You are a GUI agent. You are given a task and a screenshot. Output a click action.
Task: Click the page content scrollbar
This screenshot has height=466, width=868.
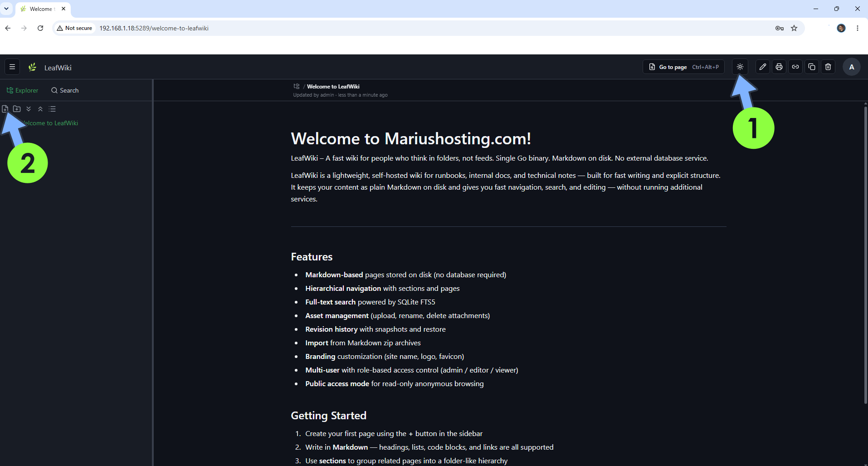coord(865,254)
